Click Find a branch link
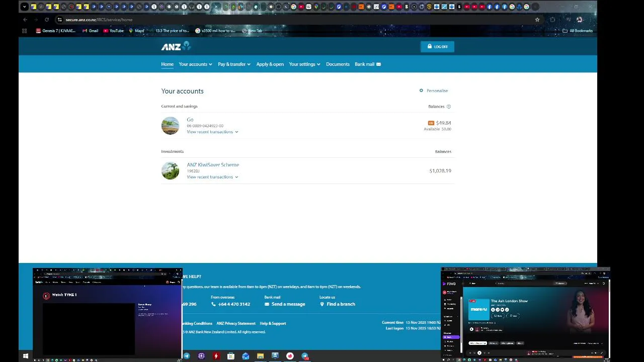 point(337,304)
